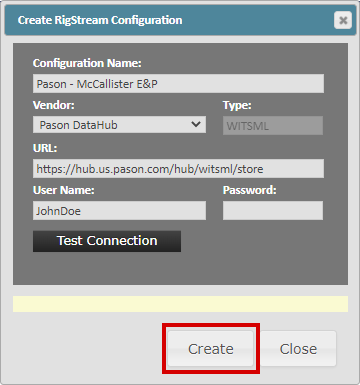Click the 'Password:' label

[x=250, y=190]
